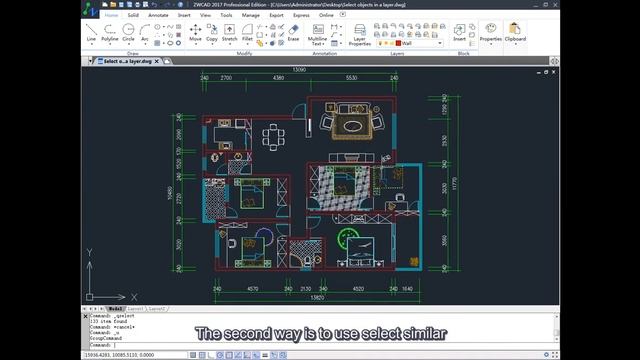Expand the Circle dropdown arrow

(128, 44)
